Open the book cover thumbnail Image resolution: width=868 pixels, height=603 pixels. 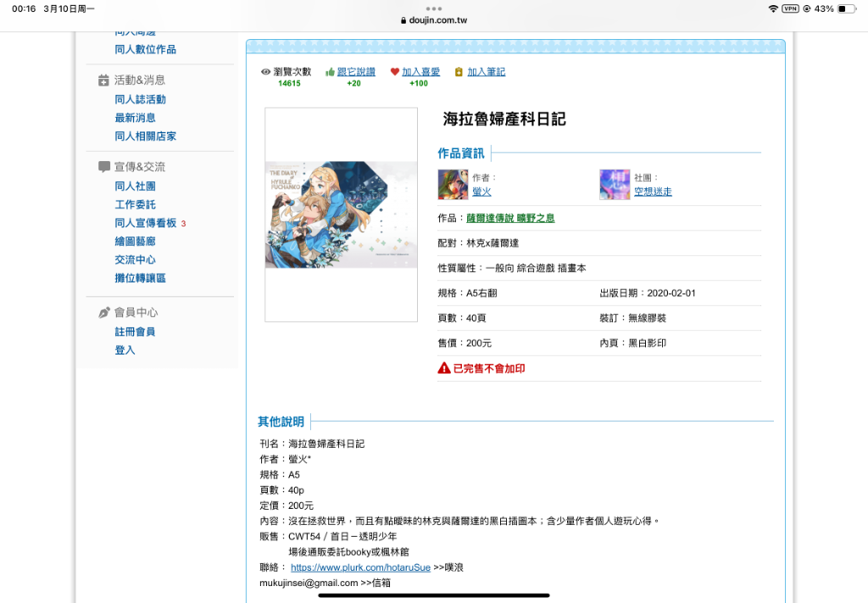(341, 215)
